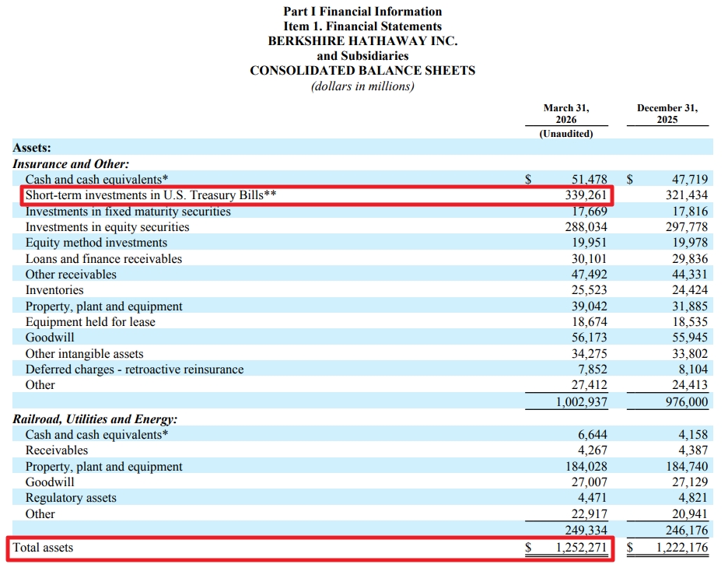Click Goodwill value 56,173 under Insurance
Image resolution: width=728 pixels, height=564 pixels.
pos(590,338)
